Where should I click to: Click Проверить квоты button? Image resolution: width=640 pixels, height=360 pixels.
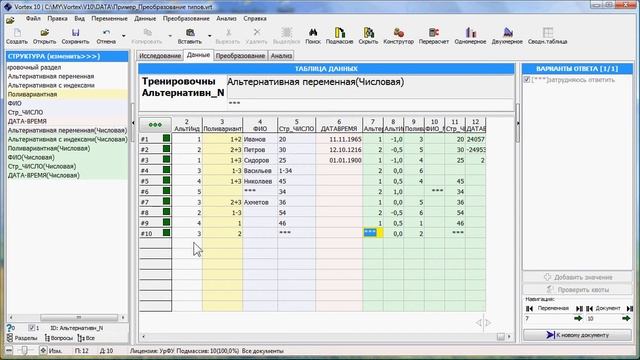[577, 289]
